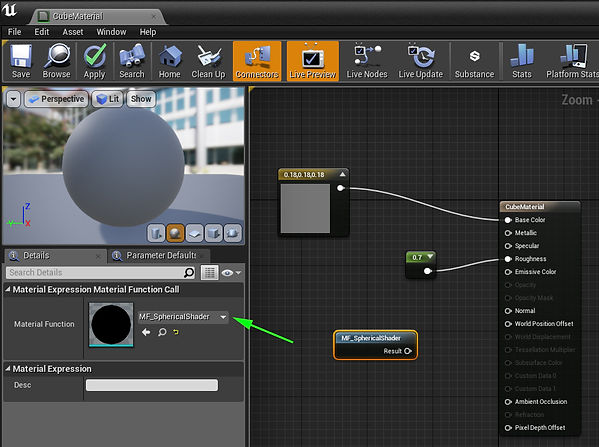Close the CubeMaterial tab
The width and height of the screenshot is (599, 447).
pos(154,16)
